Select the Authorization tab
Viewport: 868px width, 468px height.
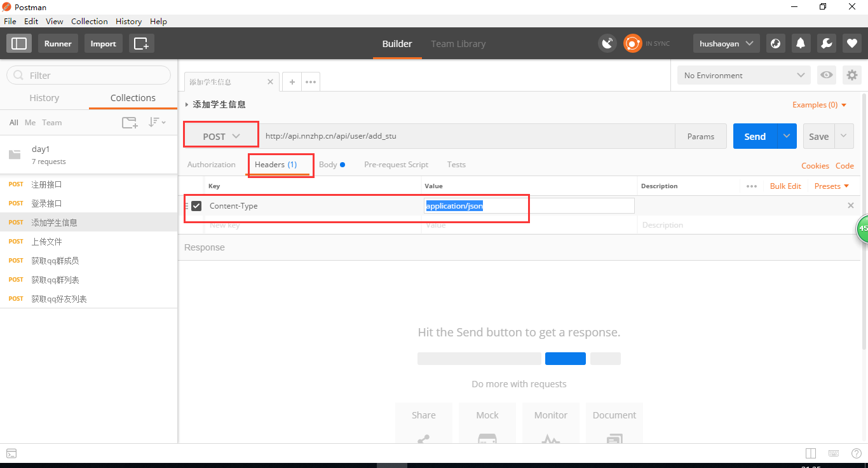(x=212, y=164)
